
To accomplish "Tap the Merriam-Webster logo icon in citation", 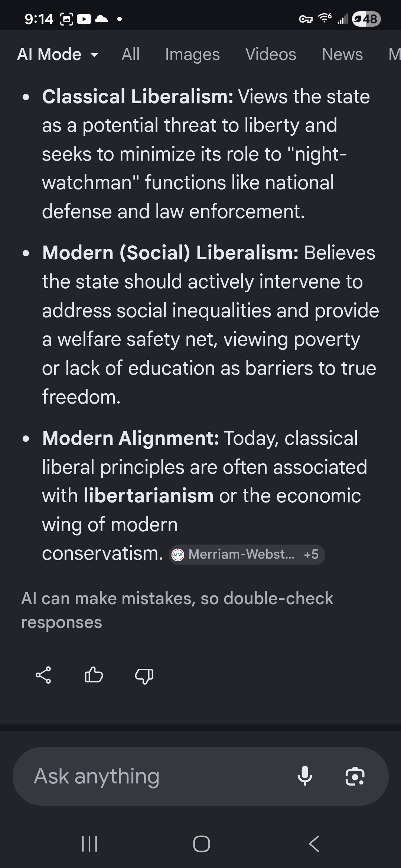I will tap(178, 555).
